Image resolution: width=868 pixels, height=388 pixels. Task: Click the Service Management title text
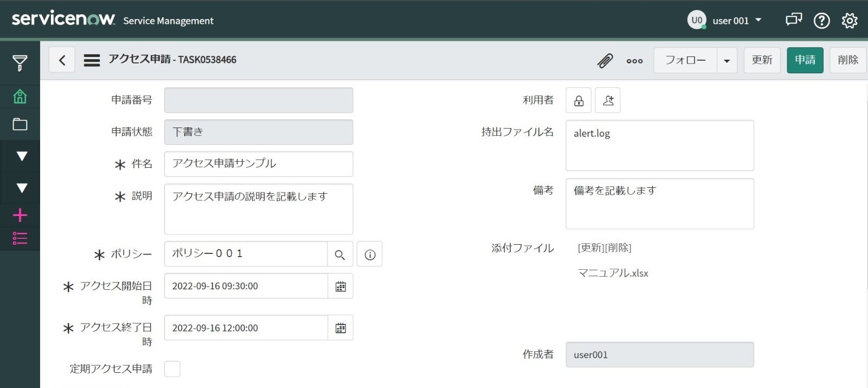168,21
